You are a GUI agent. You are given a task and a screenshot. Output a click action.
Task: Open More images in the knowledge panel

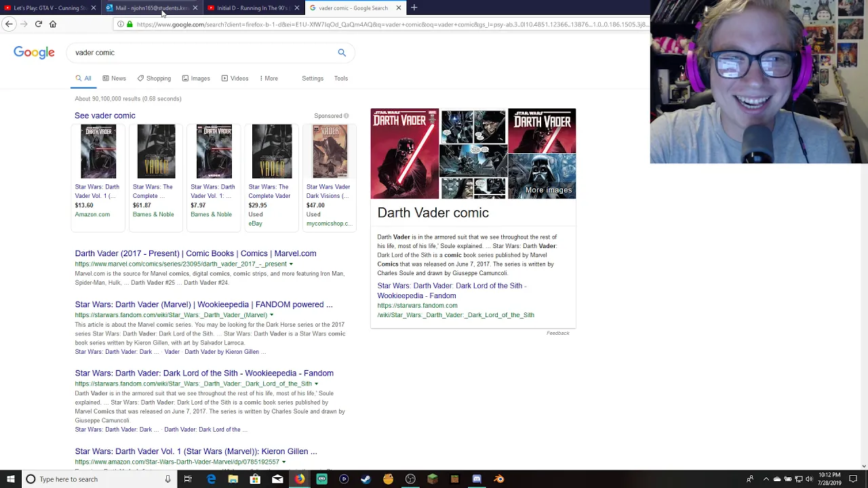tap(549, 190)
